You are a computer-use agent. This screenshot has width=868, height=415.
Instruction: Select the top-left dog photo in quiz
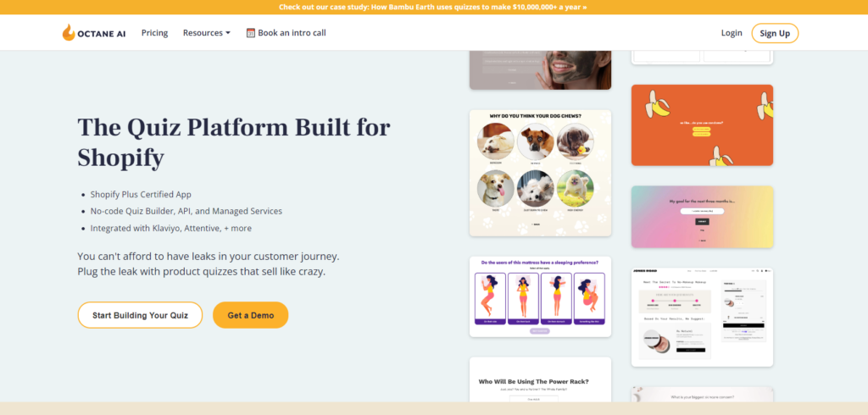495,141
